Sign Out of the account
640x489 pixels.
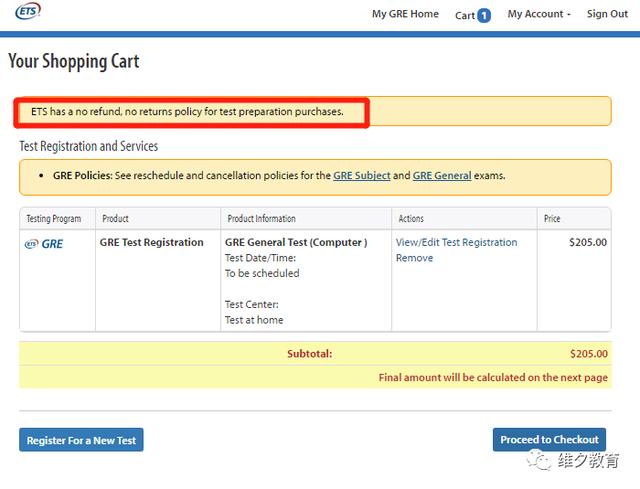[607, 14]
